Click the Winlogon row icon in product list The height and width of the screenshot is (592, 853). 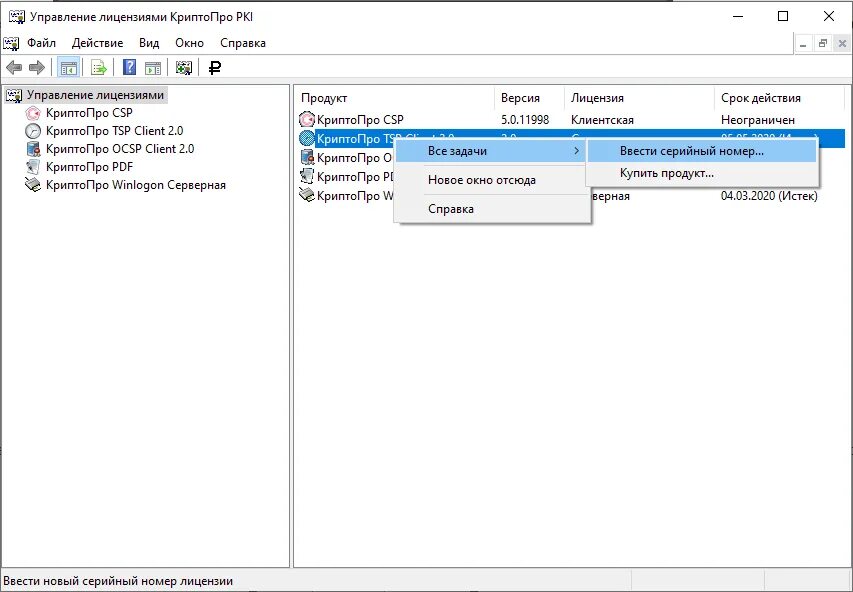307,195
